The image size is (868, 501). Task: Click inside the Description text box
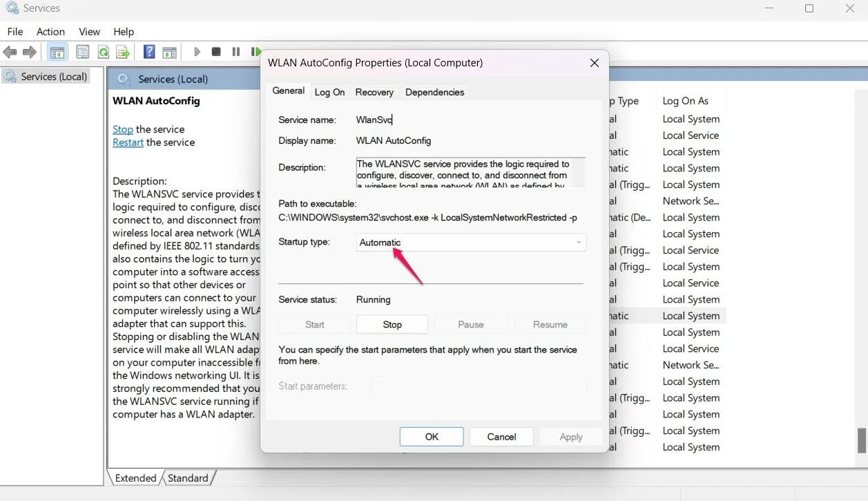[x=471, y=173]
